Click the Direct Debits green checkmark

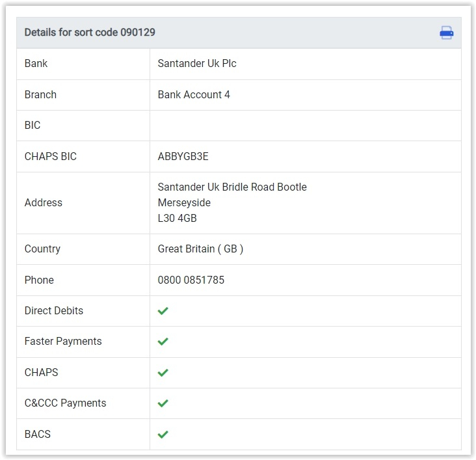click(163, 311)
